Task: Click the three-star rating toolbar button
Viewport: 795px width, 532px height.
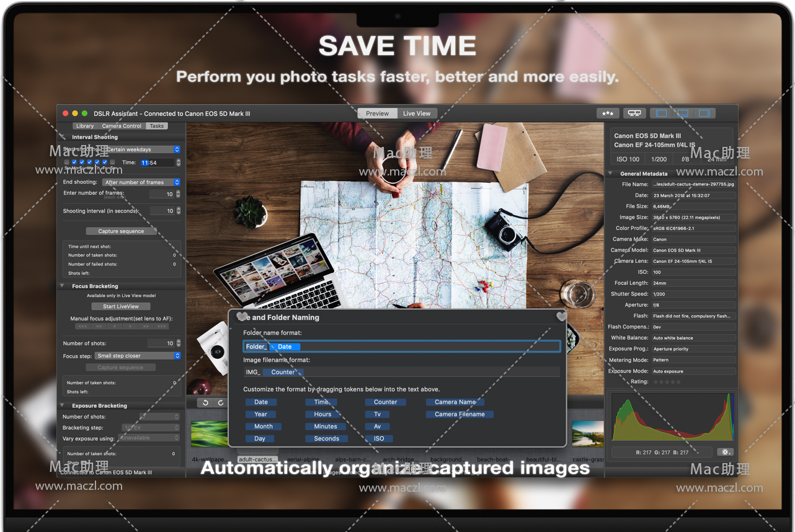Action: pos(608,113)
